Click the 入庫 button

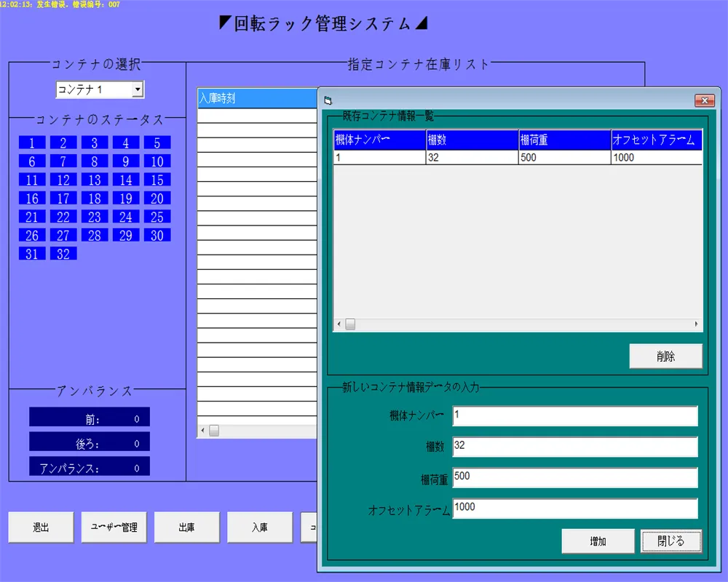[x=259, y=527]
